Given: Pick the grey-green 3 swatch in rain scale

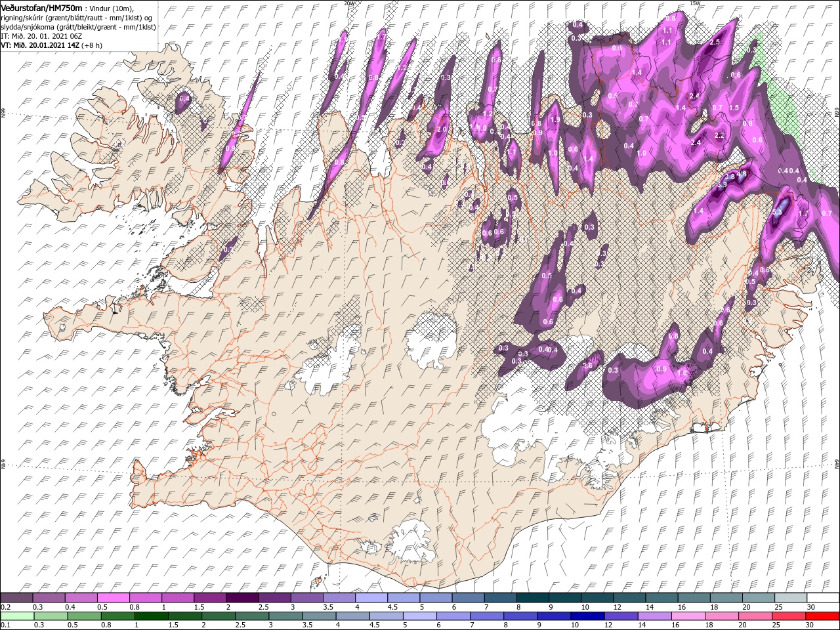Looking at the screenshot, I should click(285, 616).
